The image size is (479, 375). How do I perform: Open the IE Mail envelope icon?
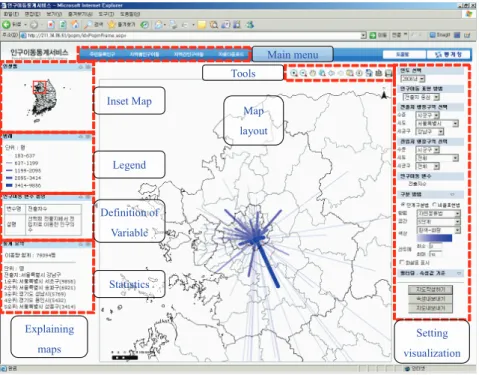159,25
